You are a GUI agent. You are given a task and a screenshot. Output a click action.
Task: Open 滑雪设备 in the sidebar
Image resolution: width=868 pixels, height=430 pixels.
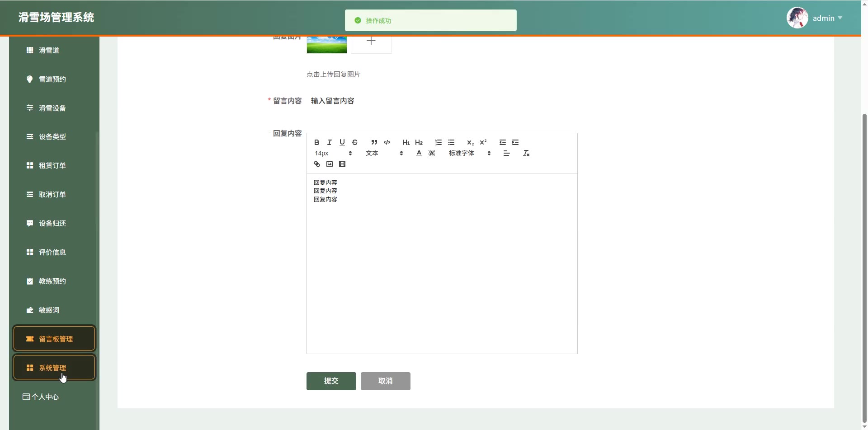coord(54,108)
